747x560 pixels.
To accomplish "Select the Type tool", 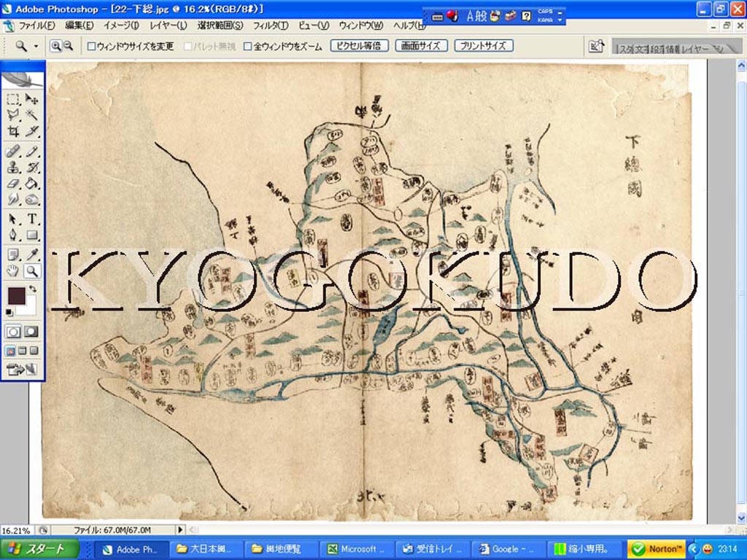I will click(31, 219).
